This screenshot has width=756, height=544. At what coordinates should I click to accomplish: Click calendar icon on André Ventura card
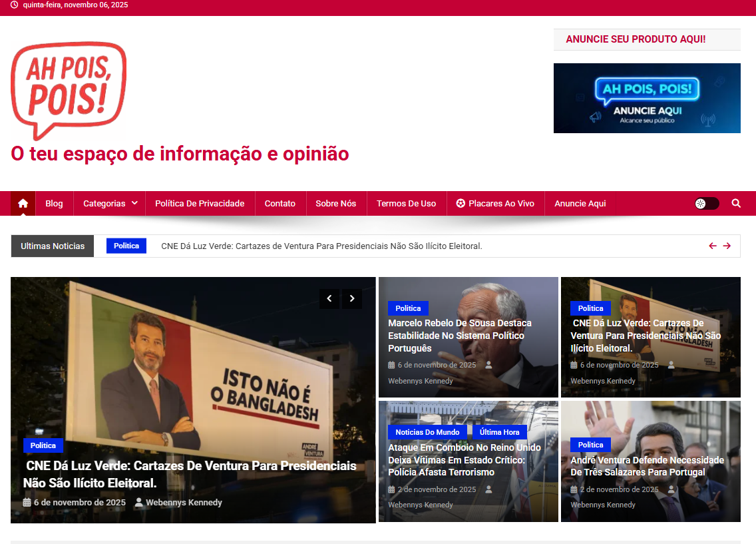click(574, 489)
